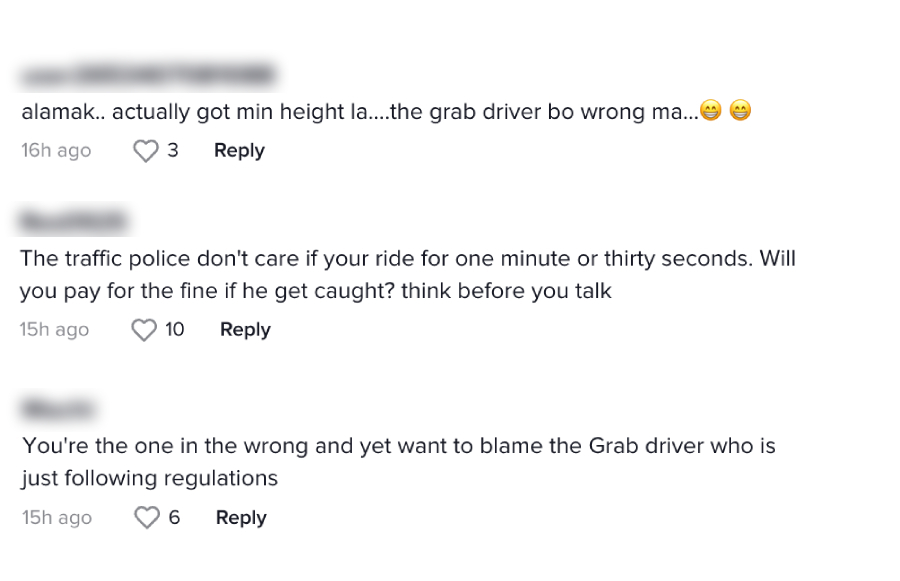The width and height of the screenshot is (900, 581).
Task: Click the "just following regulations" comment text
Action: (x=150, y=479)
